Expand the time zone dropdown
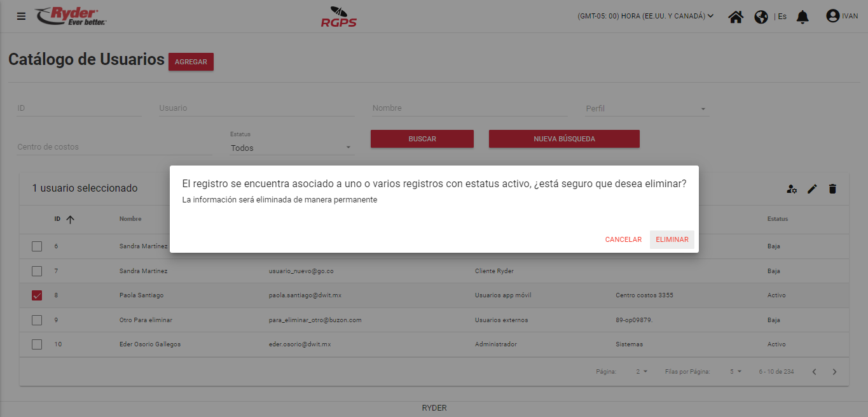The image size is (868, 417). (645, 16)
